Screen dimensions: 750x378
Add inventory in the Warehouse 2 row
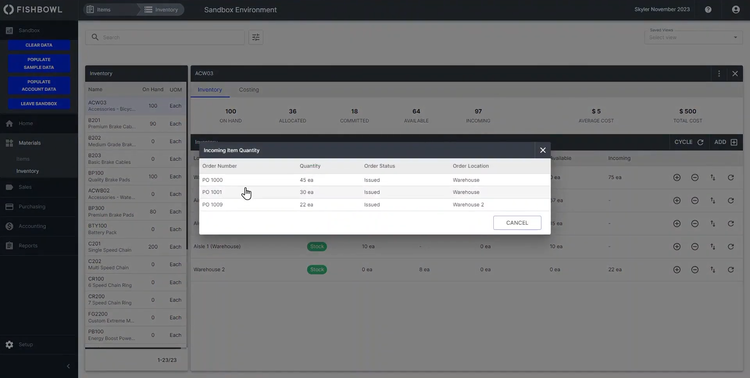tap(677, 269)
